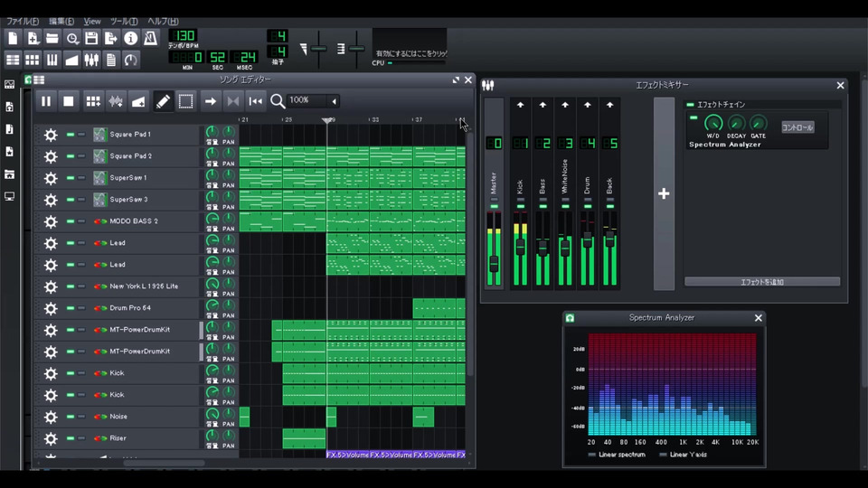Click the コントロール button for Spectrum Analyzer
Image resolution: width=868 pixels, height=488 pixels.
(x=797, y=127)
